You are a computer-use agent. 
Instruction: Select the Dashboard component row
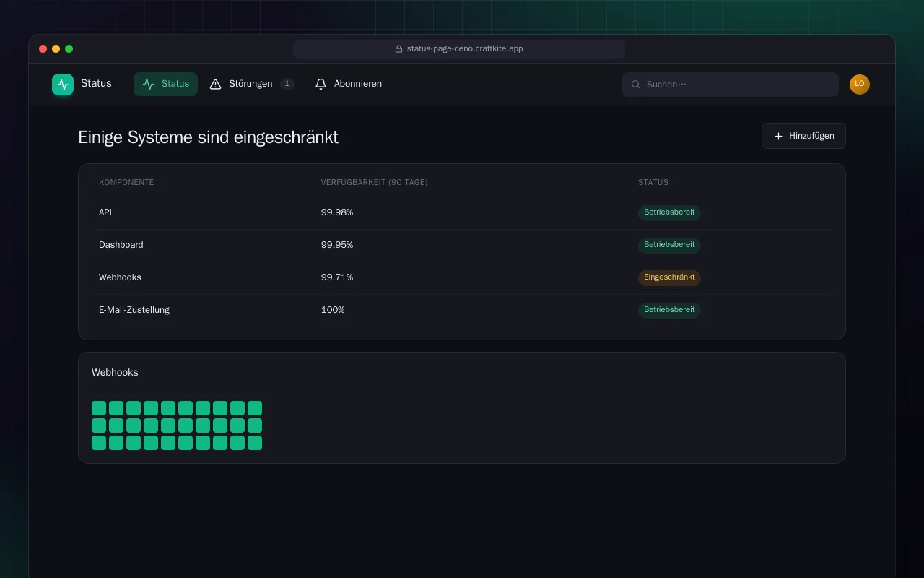coord(462,245)
